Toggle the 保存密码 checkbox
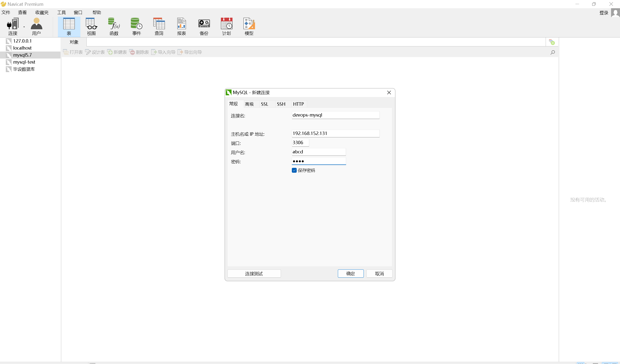The width and height of the screenshot is (620, 364). 294,170
